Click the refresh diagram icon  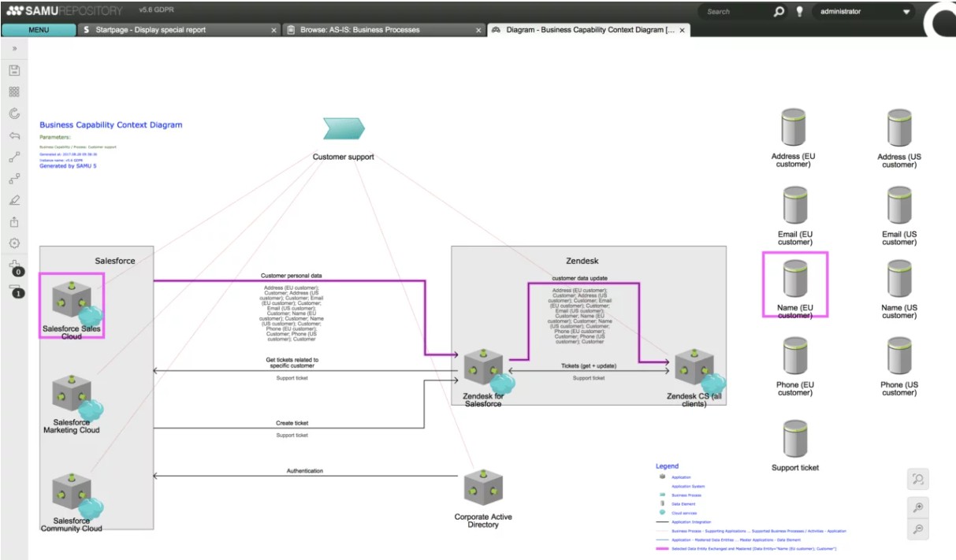point(14,113)
